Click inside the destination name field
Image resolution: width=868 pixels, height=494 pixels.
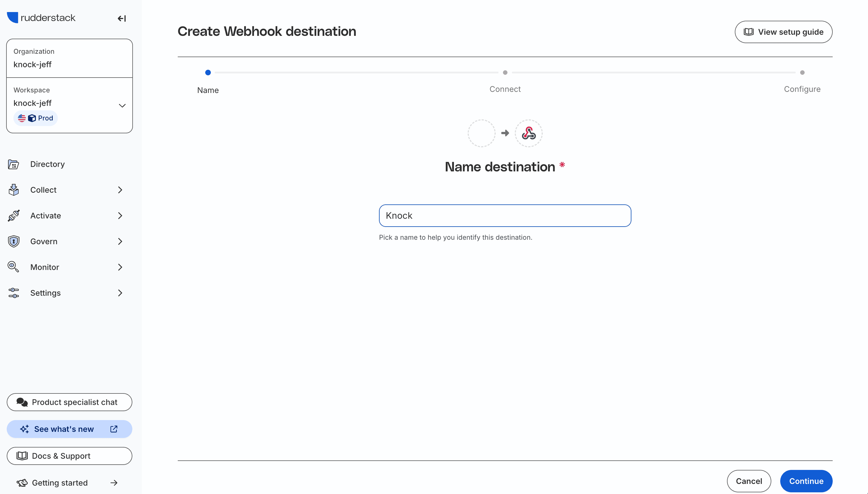pyautogui.click(x=505, y=215)
